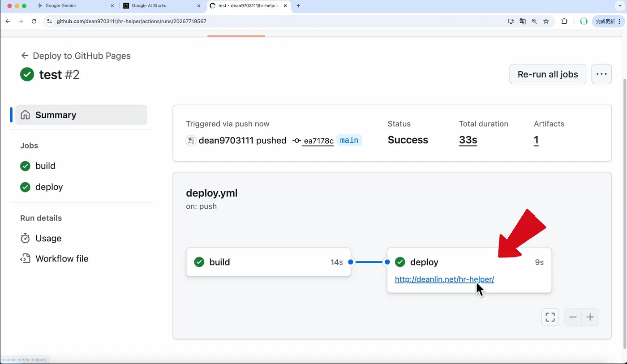Click the browser back arrow
627x364 pixels.
8,21
